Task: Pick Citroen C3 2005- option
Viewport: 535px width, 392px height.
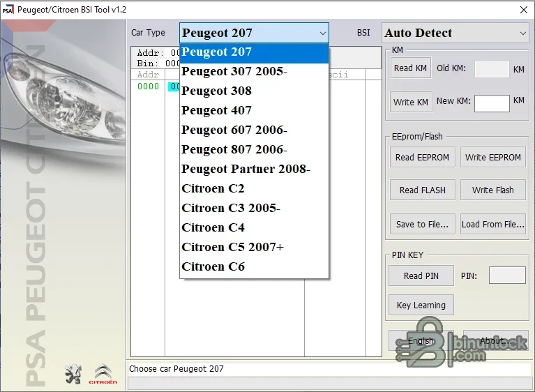Action: click(254, 208)
